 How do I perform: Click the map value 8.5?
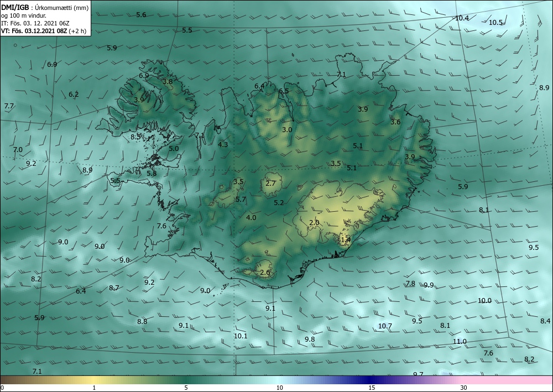(136, 137)
